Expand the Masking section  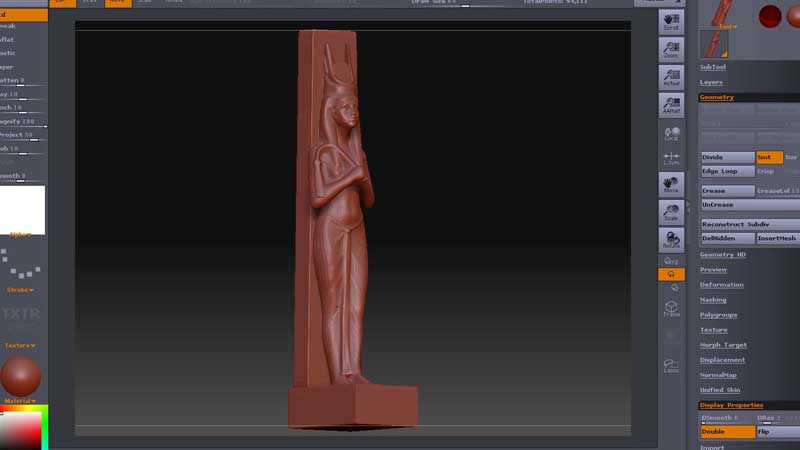point(713,299)
